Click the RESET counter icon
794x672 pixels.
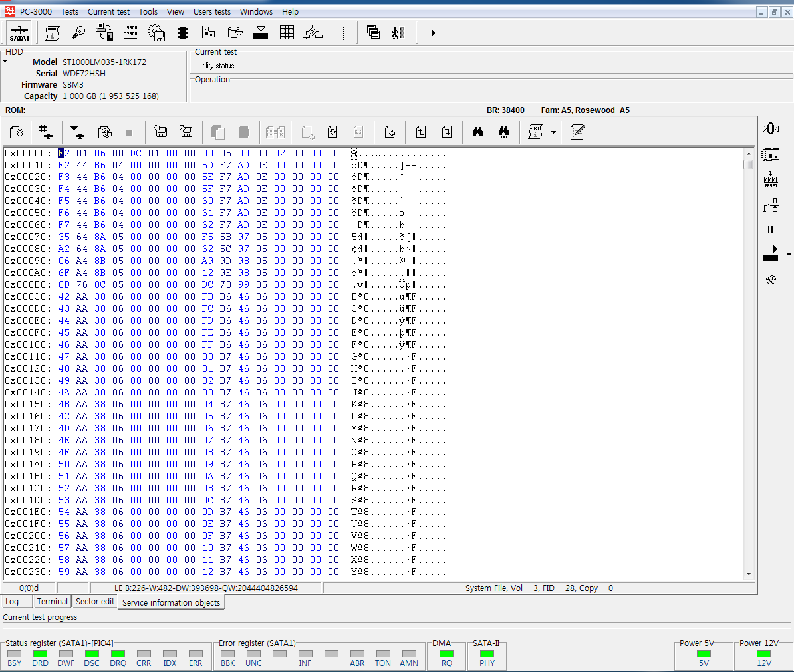coord(771,179)
